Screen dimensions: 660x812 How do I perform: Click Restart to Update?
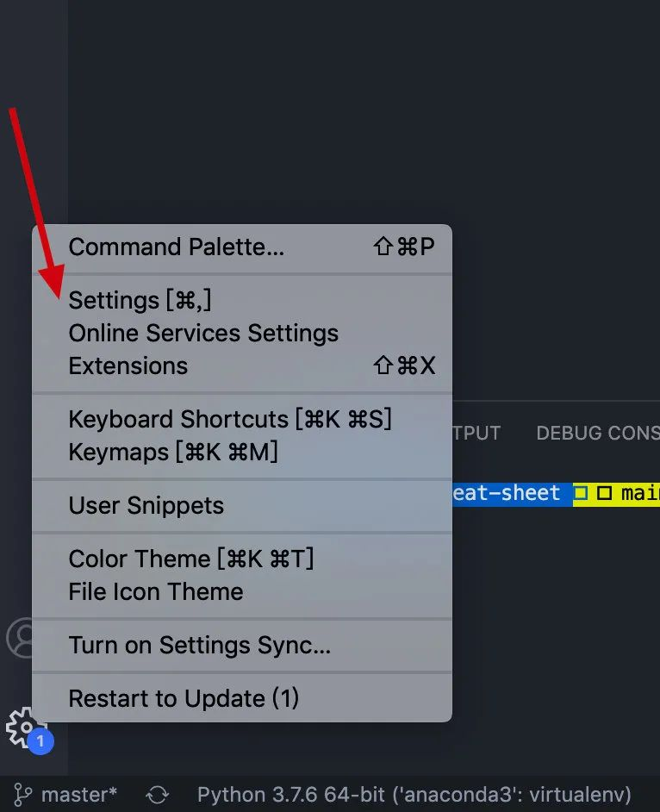(242, 698)
